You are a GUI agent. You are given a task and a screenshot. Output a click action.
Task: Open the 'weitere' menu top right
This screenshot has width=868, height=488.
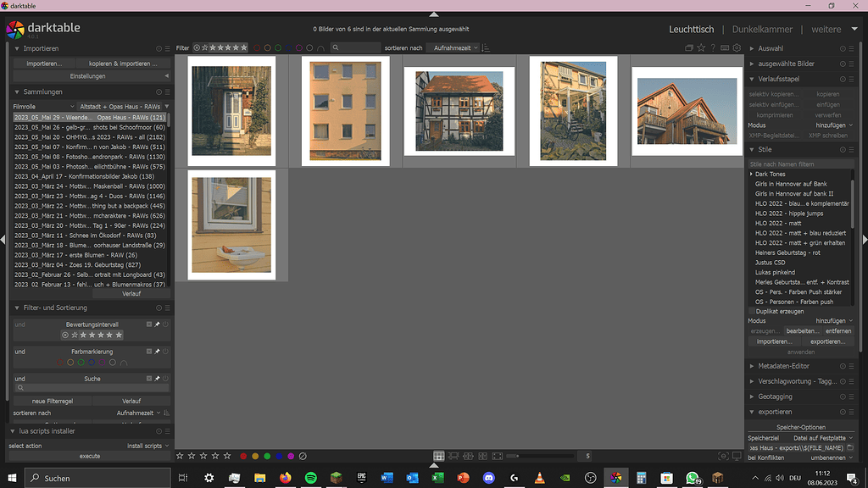tap(828, 28)
